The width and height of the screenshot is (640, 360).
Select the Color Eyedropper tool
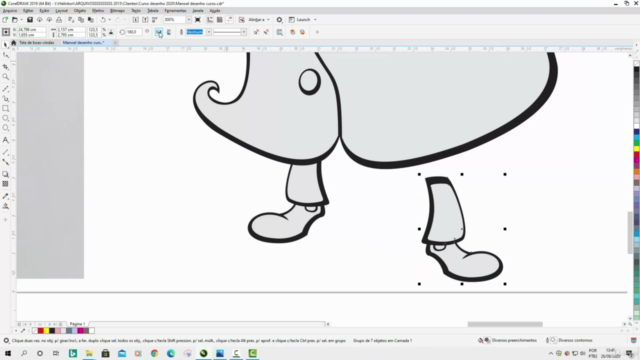[x=5, y=196]
